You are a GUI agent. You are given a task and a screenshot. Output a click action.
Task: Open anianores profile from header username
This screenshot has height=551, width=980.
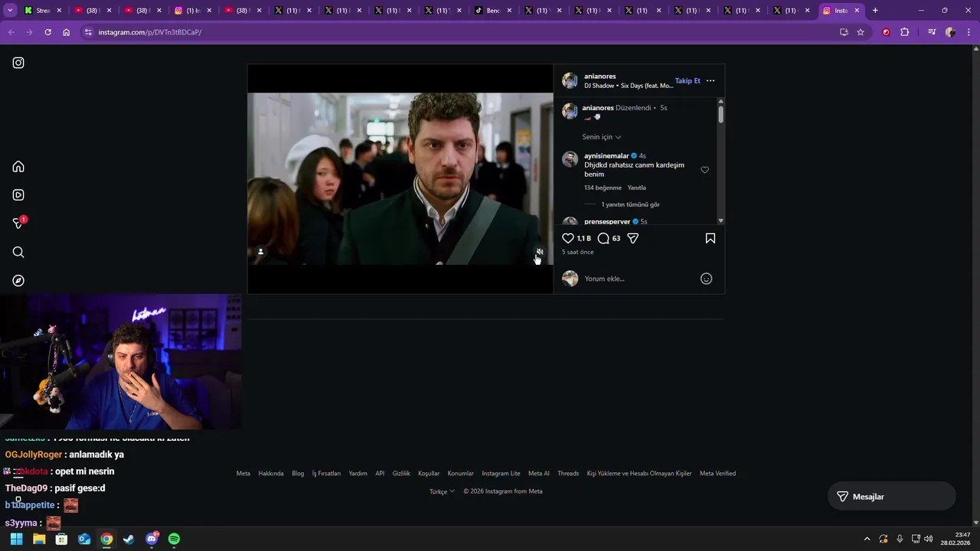599,76
